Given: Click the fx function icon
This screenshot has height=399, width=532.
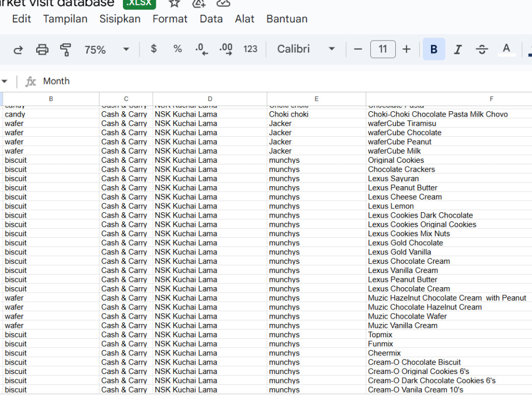Looking at the screenshot, I should click(30, 81).
